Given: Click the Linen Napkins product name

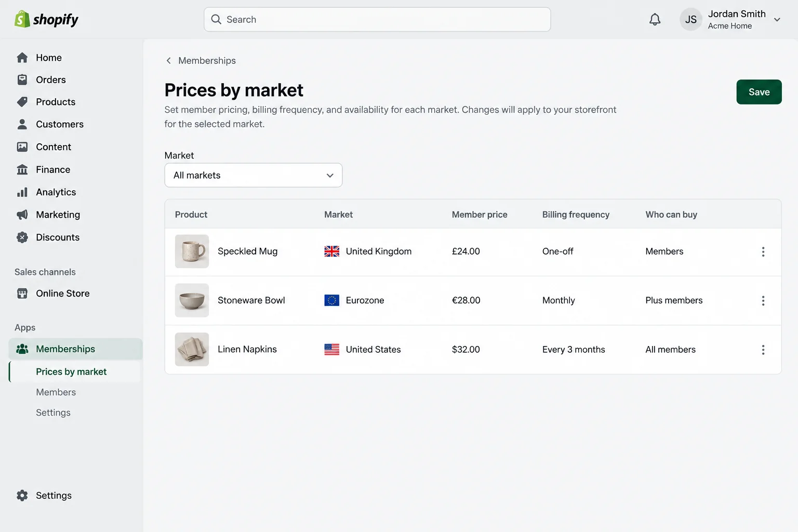Looking at the screenshot, I should 247,349.
